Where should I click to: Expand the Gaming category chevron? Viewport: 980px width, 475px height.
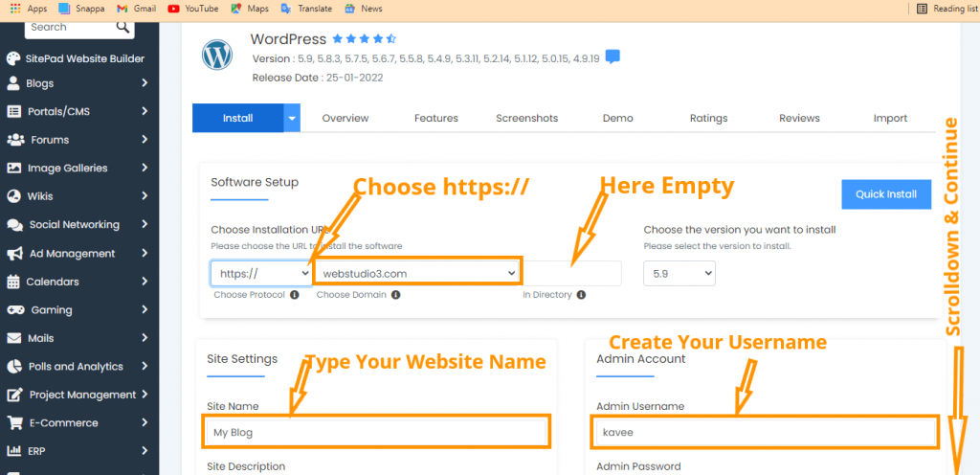click(x=145, y=310)
